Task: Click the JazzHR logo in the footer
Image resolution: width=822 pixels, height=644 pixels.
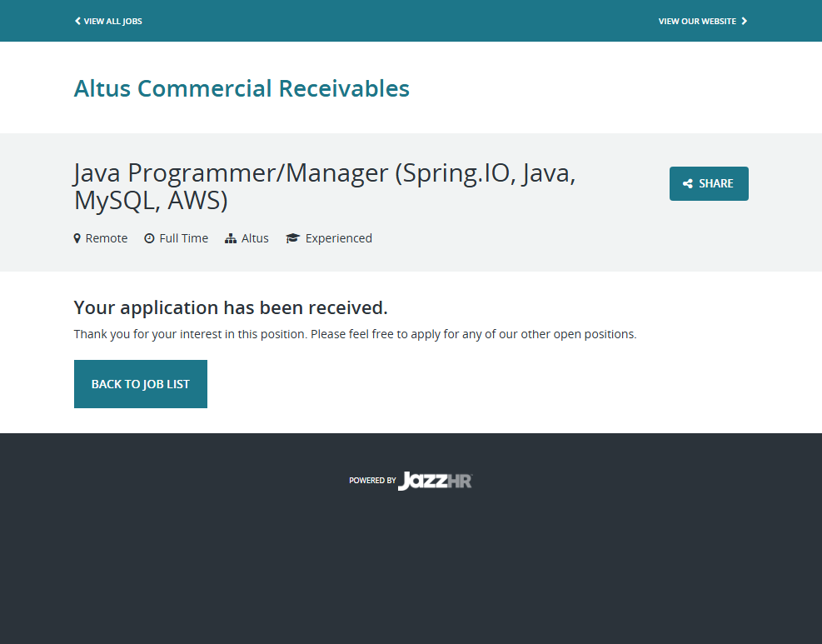Action: [435, 481]
